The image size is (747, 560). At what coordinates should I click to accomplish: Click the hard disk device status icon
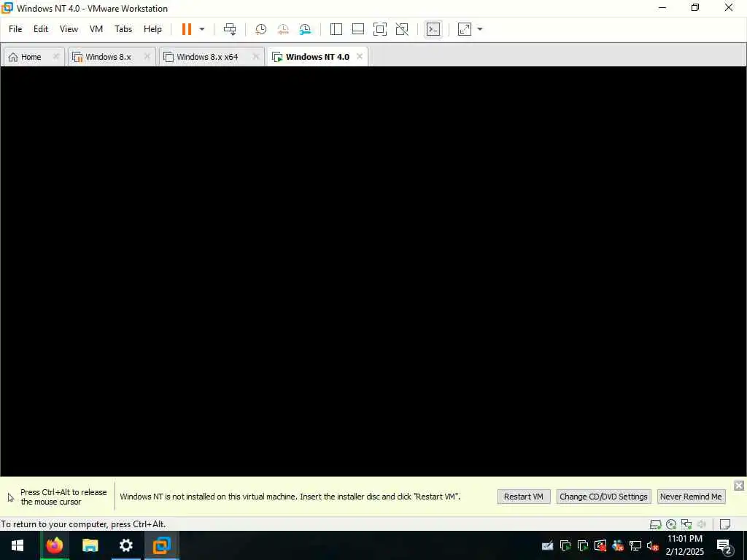click(656, 524)
